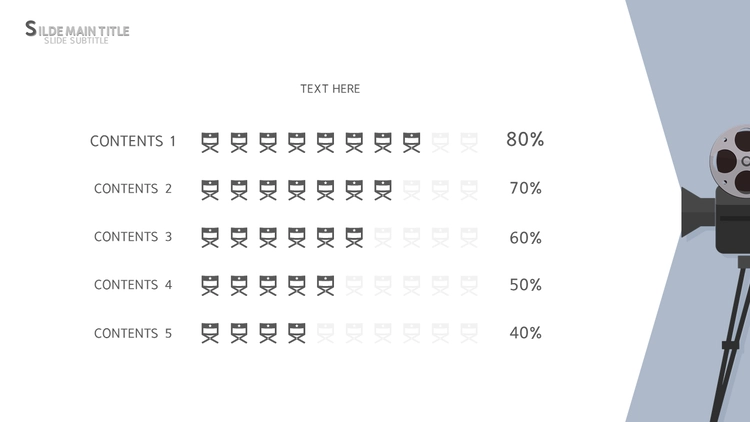Click the first dark chair icon in Contents 1 row
This screenshot has height=422, width=750.
(210, 142)
